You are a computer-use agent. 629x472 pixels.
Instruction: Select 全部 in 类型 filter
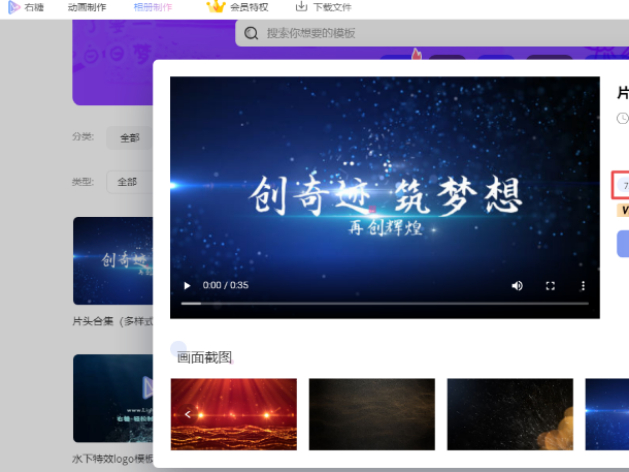(128, 182)
